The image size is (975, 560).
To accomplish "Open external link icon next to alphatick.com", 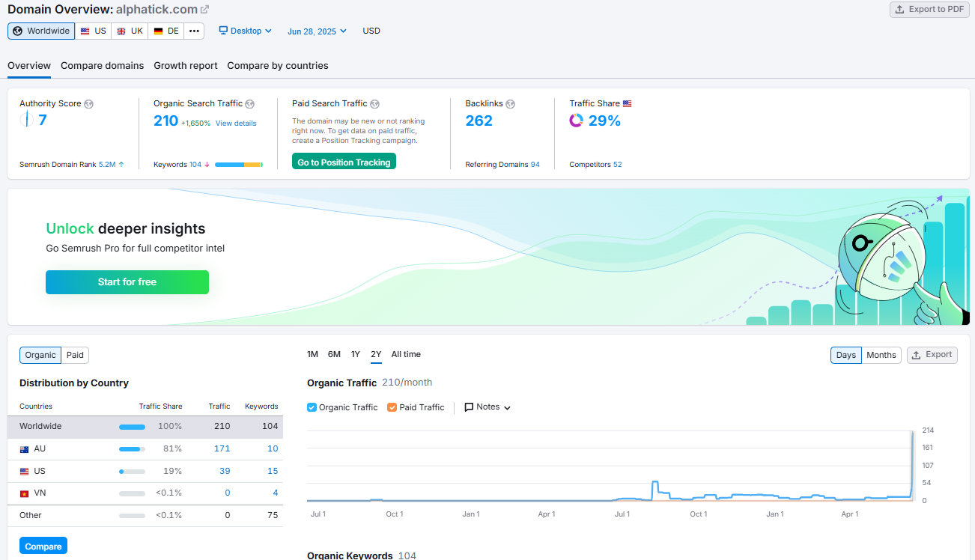I will (x=204, y=10).
